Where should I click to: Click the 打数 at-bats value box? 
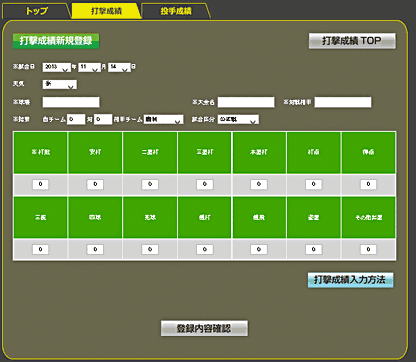[40, 184]
